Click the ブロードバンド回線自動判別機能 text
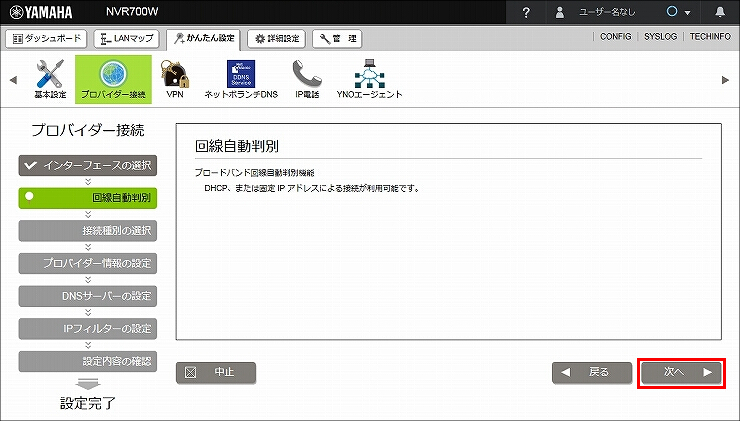This screenshot has height=421, width=740. pyautogui.click(x=254, y=173)
